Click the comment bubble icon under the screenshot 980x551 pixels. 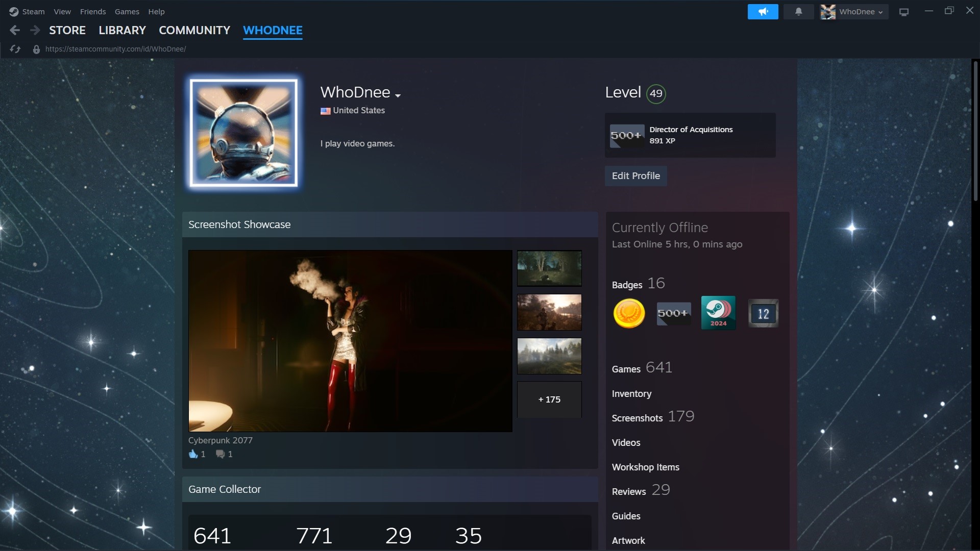(x=220, y=454)
